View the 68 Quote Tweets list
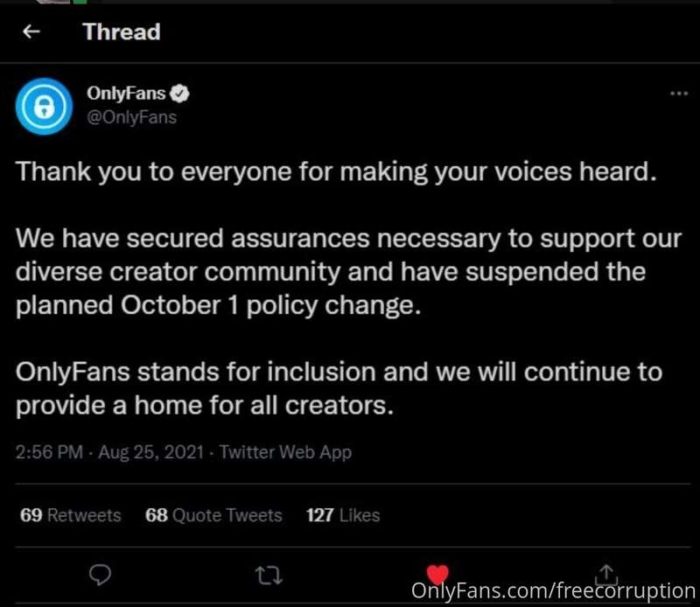 pyautogui.click(x=213, y=515)
